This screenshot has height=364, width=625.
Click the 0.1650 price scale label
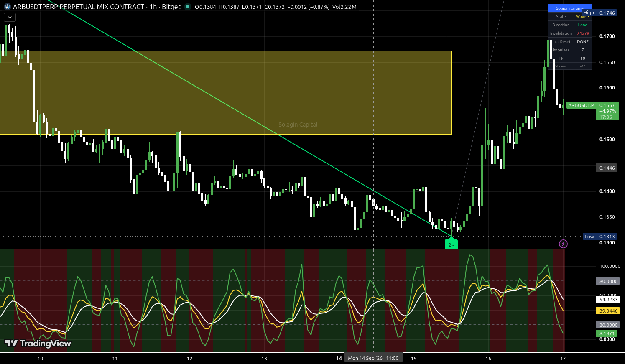coord(607,62)
